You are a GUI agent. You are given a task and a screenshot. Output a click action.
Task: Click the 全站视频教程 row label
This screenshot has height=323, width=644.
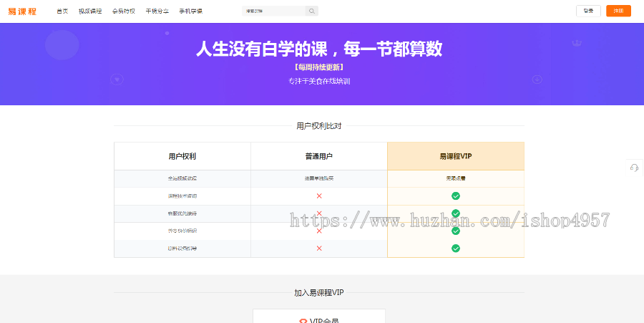tap(182, 179)
